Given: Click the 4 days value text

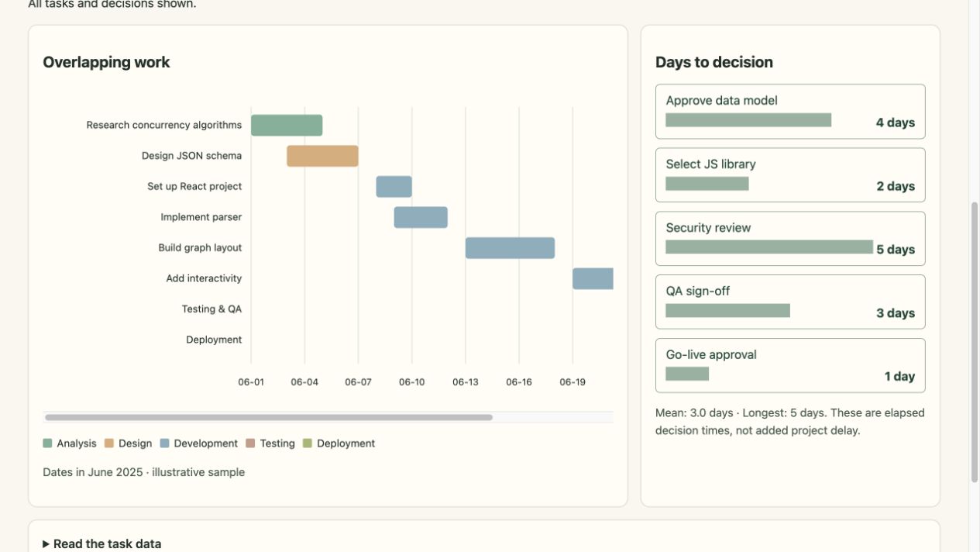Looking at the screenshot, I should click(896, 122).
